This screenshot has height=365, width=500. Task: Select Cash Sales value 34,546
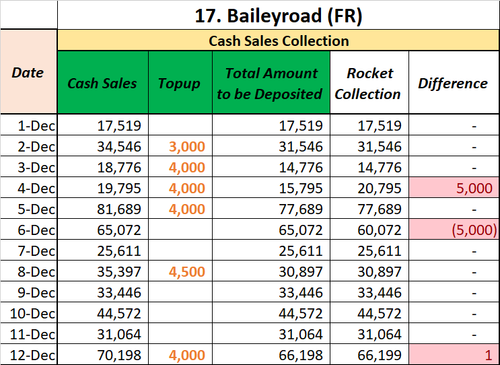click(103, 146)
